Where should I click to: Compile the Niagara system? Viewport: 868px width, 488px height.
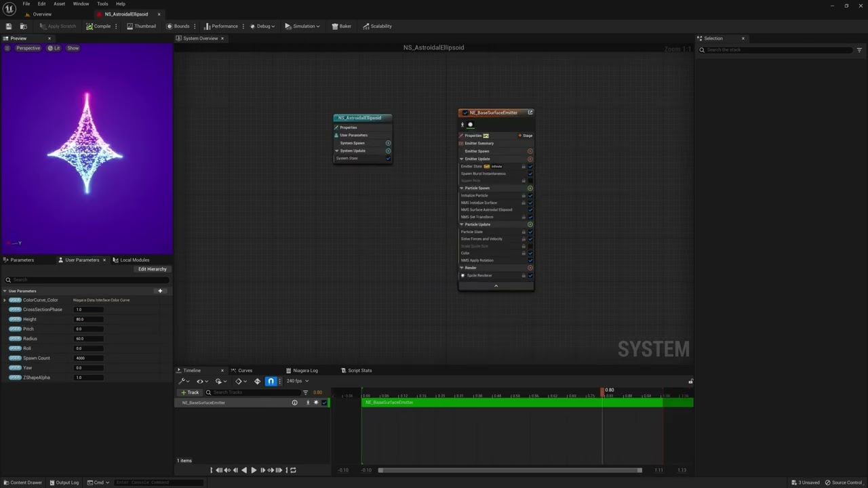point(98,26)
